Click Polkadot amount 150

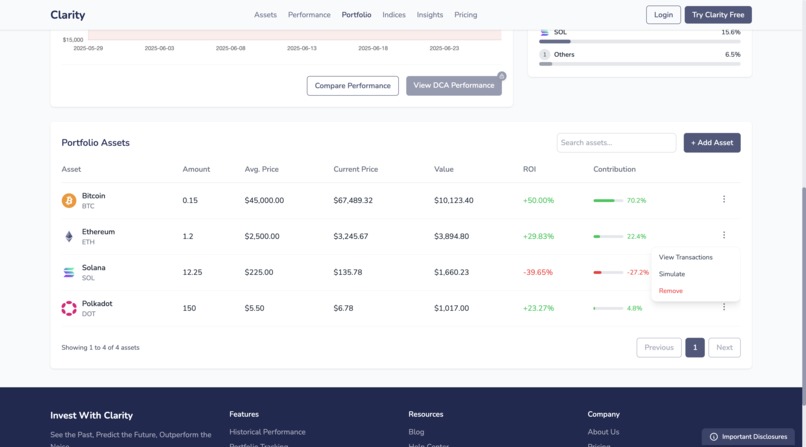point(189,308)
